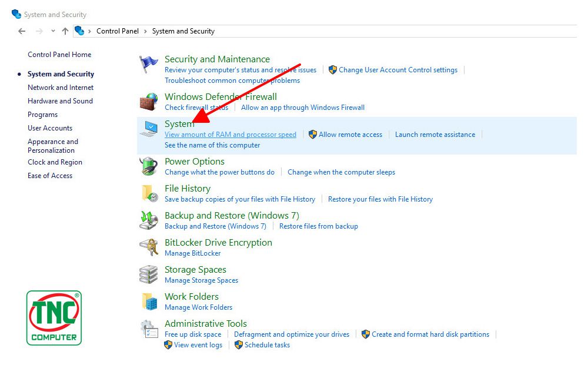
Task: Click System and Security in the breadcrumb
Action: tap(183, 31)
